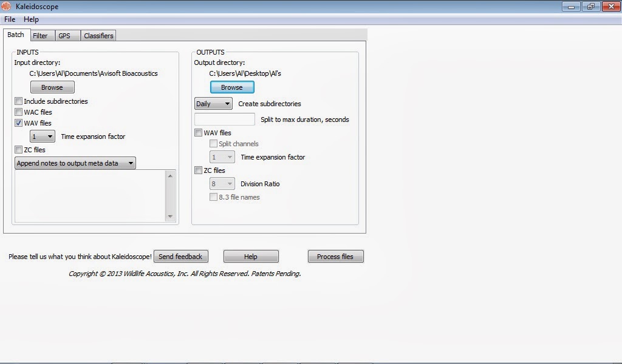622x364 pixels.
Task: Switch to the Filter tab
Action: 41,35
